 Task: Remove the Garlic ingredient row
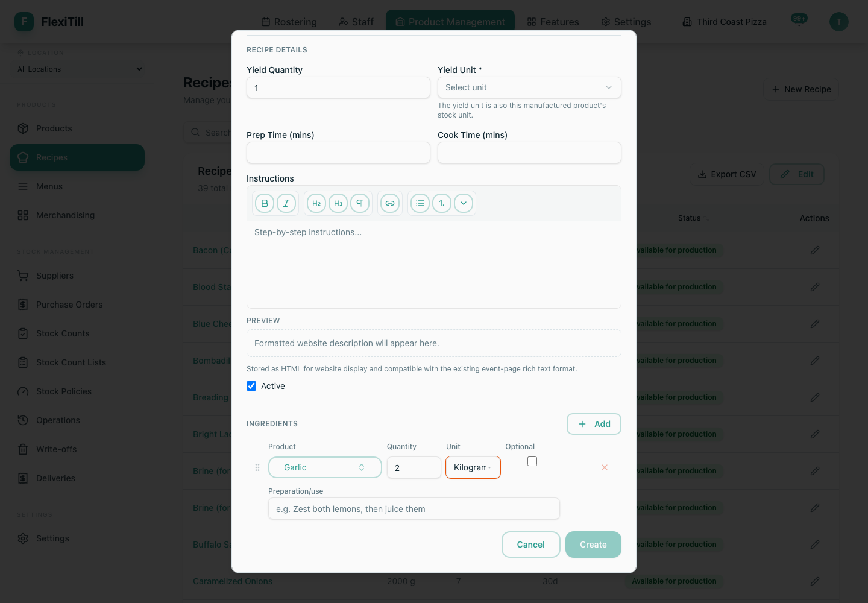(x=605, y=467)
